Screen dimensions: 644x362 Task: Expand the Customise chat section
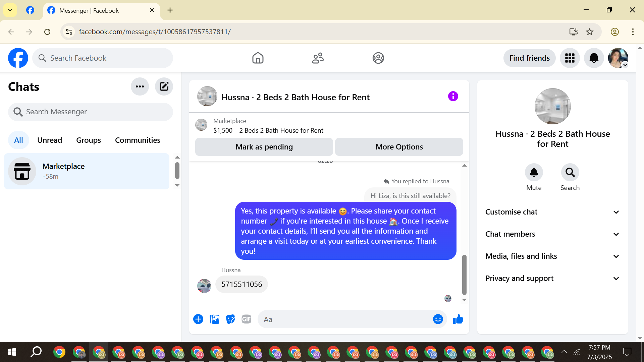(x=552, y=212)
